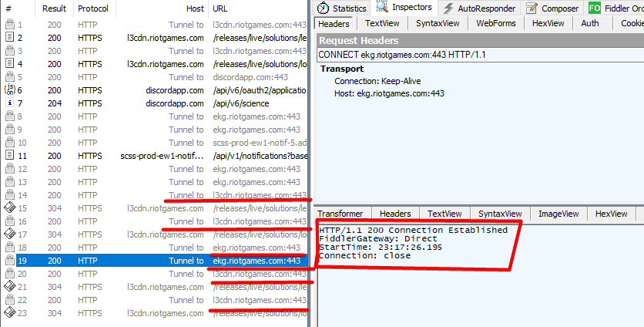This screenshot has width=644, height=327.
Task: Select session 7 with /api/v6/science URL
Action: tap(154, 103)
